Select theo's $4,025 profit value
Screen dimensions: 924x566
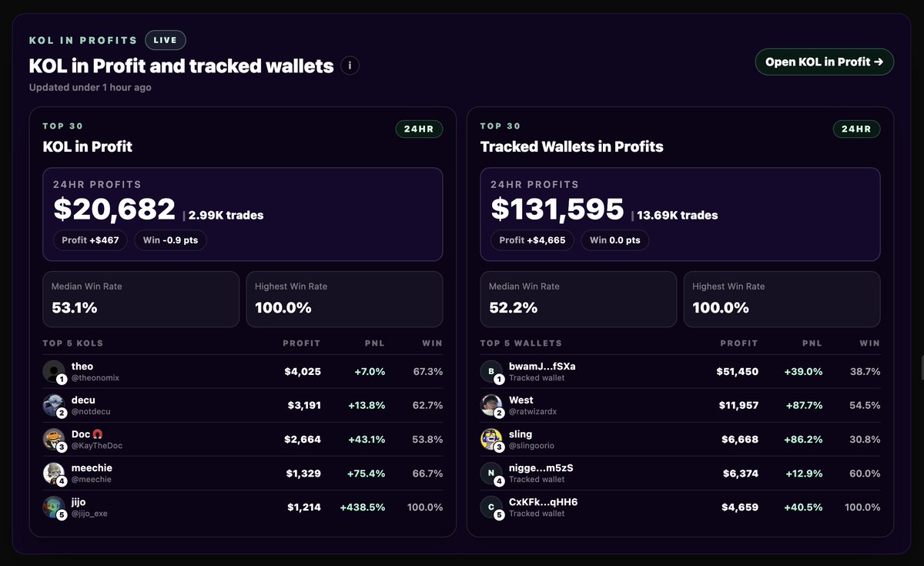coord(303,372)
